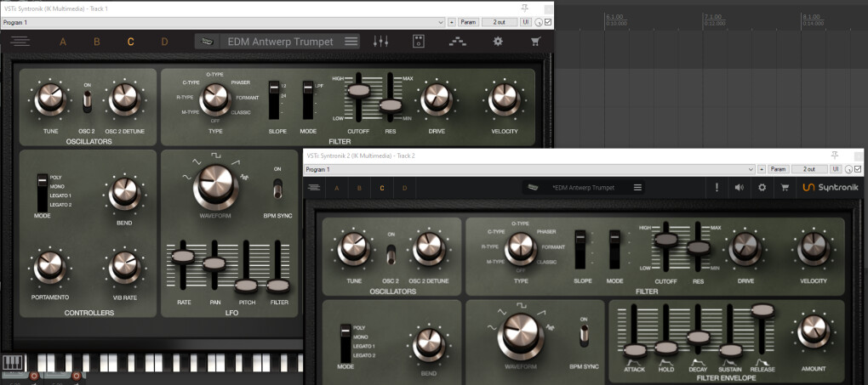Select part A tab in Syntronik Track 1
The width and height of the screenshot is (868, 385).
pyautogui.click(x=63, y=42)
